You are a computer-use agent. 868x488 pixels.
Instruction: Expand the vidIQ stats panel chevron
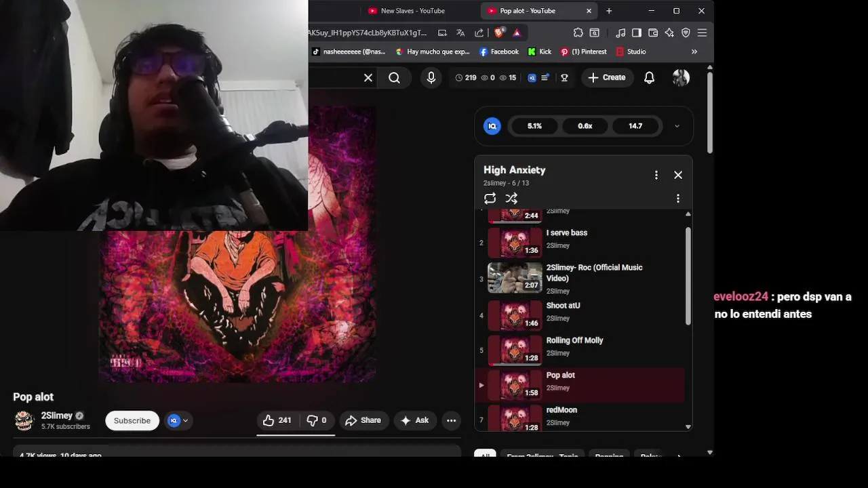[x=677, y=126]
